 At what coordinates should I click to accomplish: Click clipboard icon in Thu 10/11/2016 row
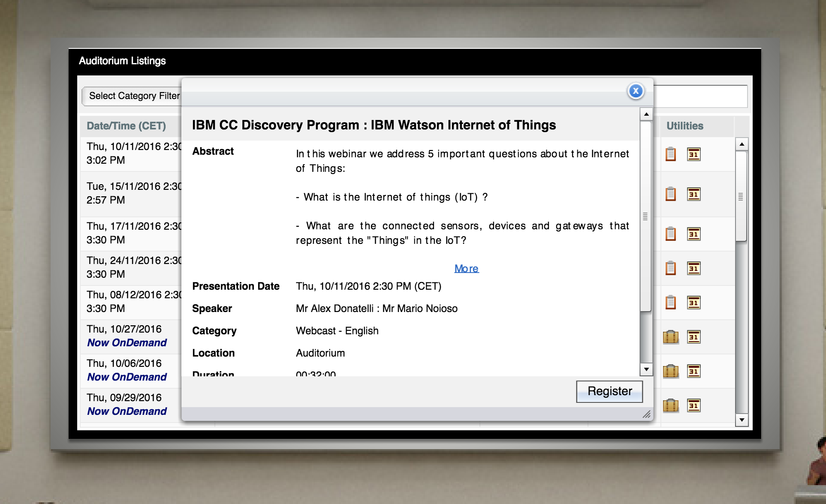(671, 154)
